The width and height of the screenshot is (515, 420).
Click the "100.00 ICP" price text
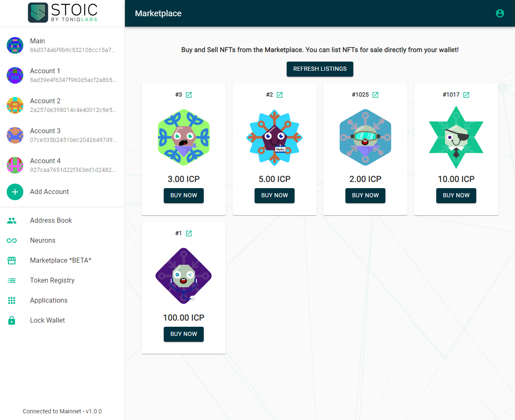pos(184,318)
